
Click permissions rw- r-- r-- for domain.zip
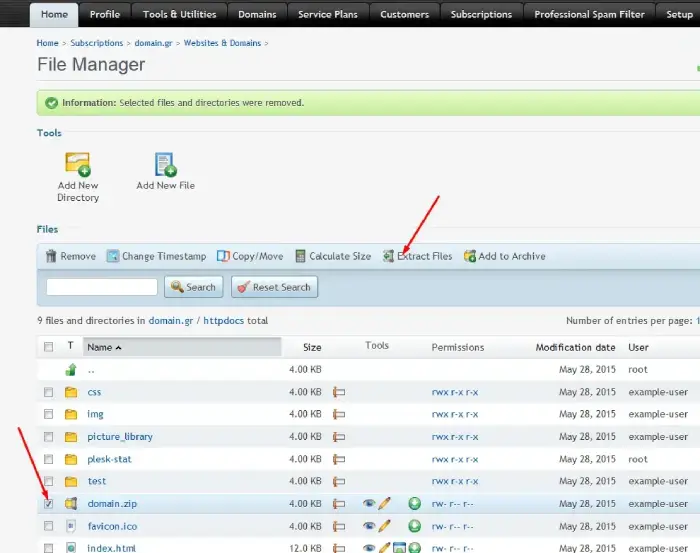pyautogui.click(x=453, y=504)
